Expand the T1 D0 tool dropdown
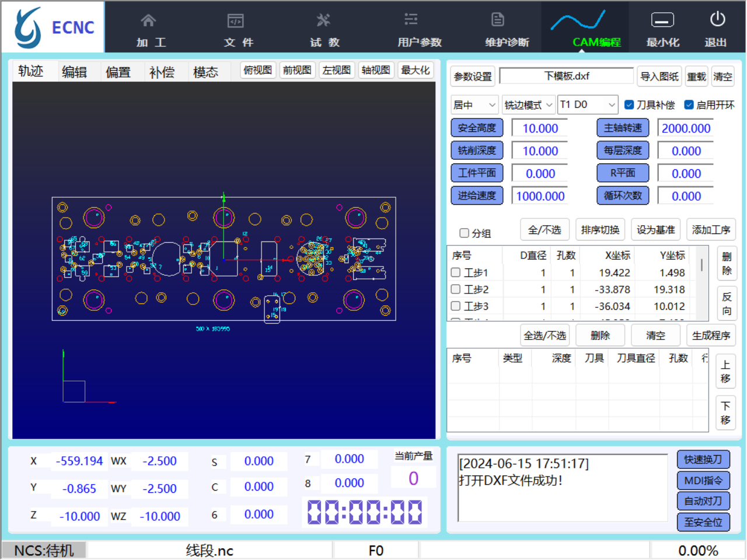Image resolution: width=747 pixels, height=560 pixels. pyautogui.click(x=588, y=105)
